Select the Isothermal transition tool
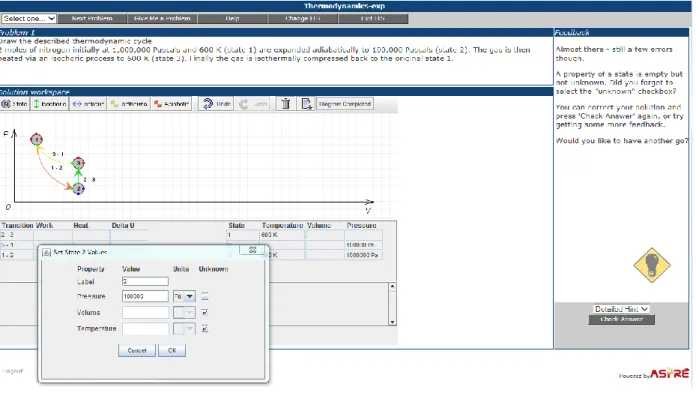Screen dimensions: 696x393 (x=129, y=104)
